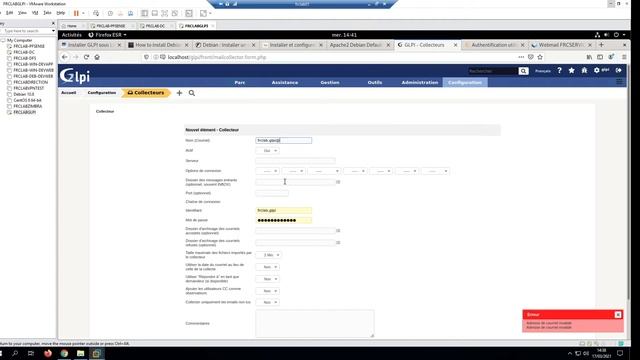Switch to Webmail FRCSERV browser tab
Image resolution: width=640 pixels, height=360 pixels.
tap(561, 45)
